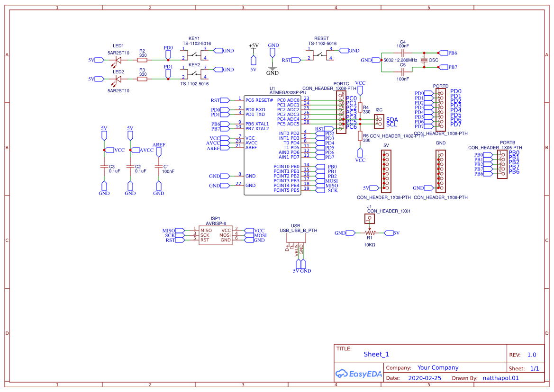
Task: Select the AVRISP-6 ISP1 connector
Action: click(x=216, y=235)
